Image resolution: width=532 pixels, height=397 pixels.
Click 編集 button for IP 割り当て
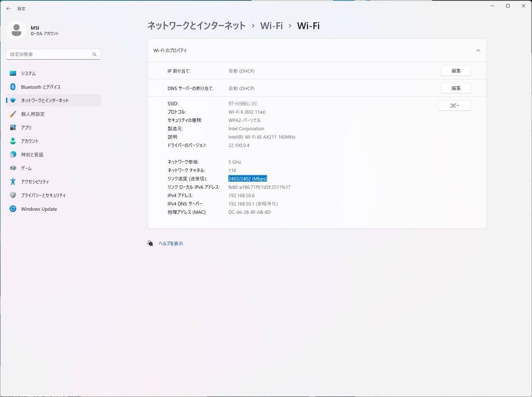point(456,71)
